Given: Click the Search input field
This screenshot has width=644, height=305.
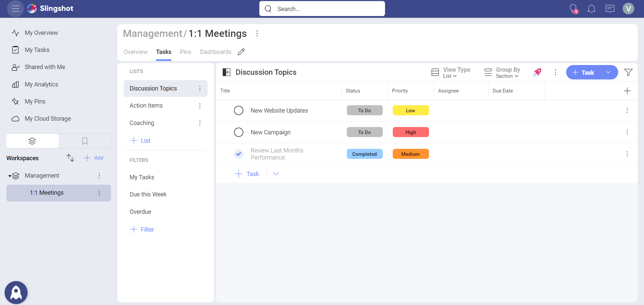Looking at the screenshot, I should coord(322,9).
